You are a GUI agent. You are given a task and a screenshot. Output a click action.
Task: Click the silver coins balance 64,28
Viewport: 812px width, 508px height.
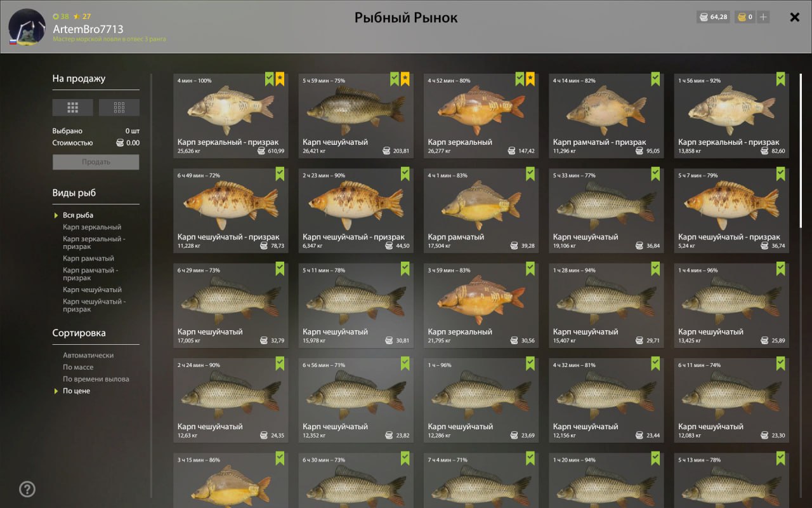713,17
